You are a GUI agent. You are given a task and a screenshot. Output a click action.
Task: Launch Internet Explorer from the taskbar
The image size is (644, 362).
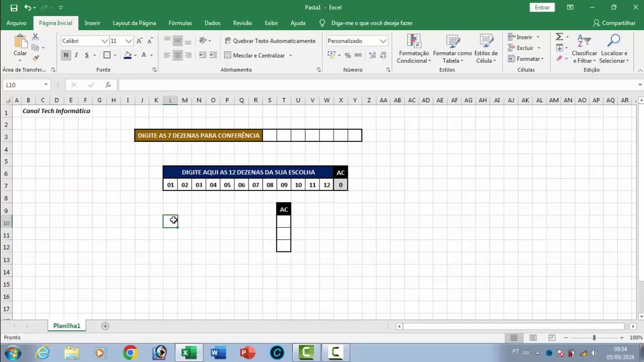pyautogui.click(x=43, y=353)
